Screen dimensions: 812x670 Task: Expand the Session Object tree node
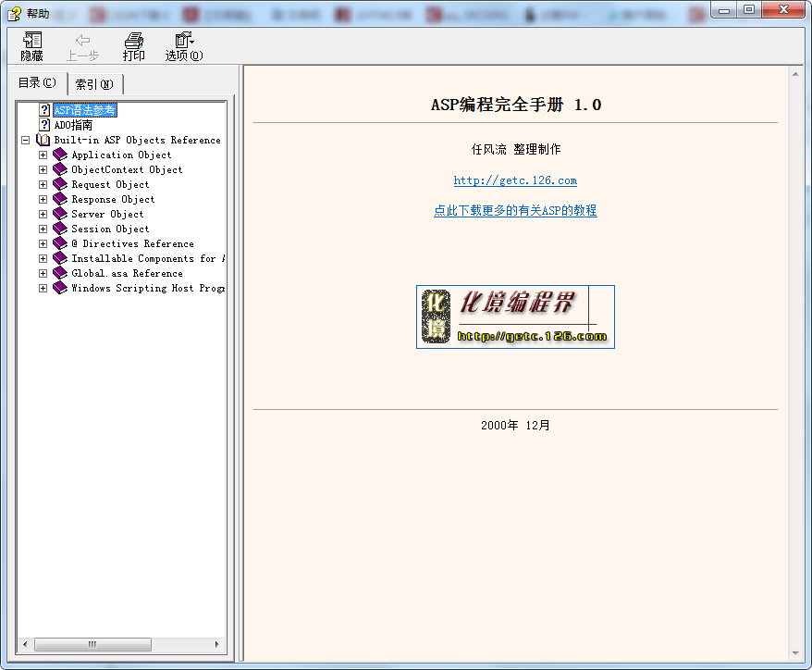tap(43, 229)
